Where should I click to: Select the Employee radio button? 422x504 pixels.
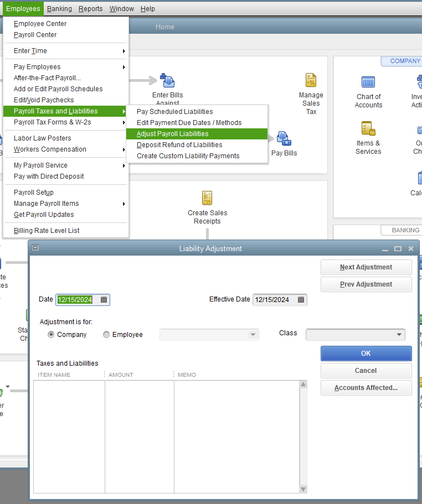coord(106,335)
